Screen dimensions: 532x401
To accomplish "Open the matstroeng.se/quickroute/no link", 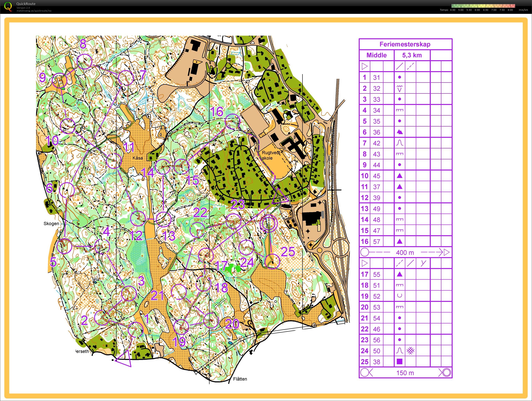I will (x=34, y=11).
